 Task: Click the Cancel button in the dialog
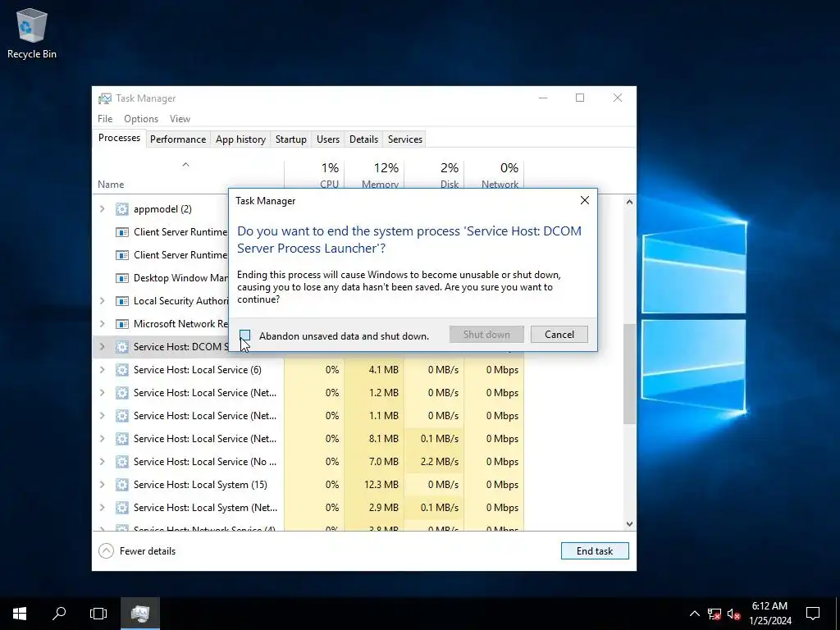tap(559, 335)
